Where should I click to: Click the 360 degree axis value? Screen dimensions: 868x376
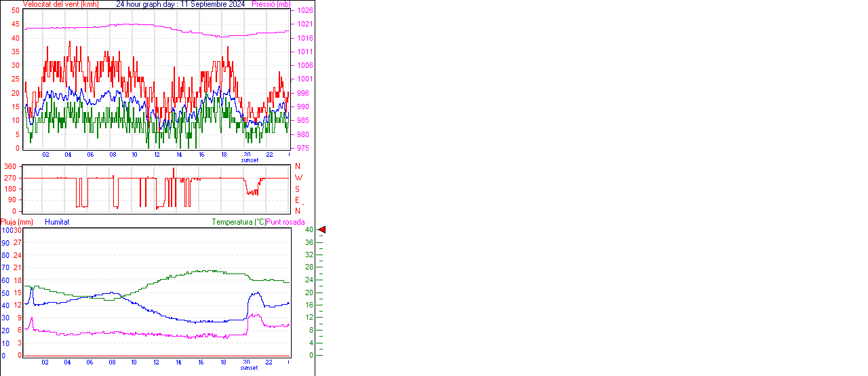tap(9, 166)
